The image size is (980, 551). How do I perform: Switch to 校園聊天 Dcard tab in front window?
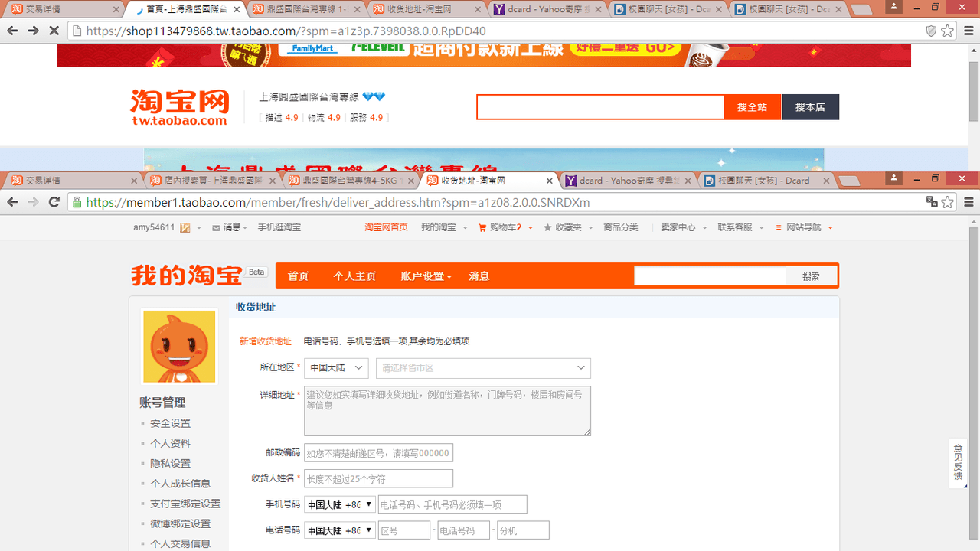click(x=766, y=181)
